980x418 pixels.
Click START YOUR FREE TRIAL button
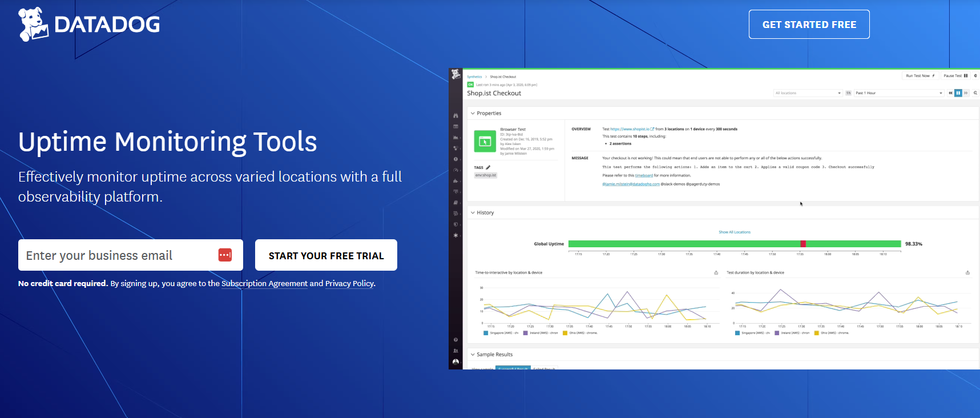click(x=326, y=255)
